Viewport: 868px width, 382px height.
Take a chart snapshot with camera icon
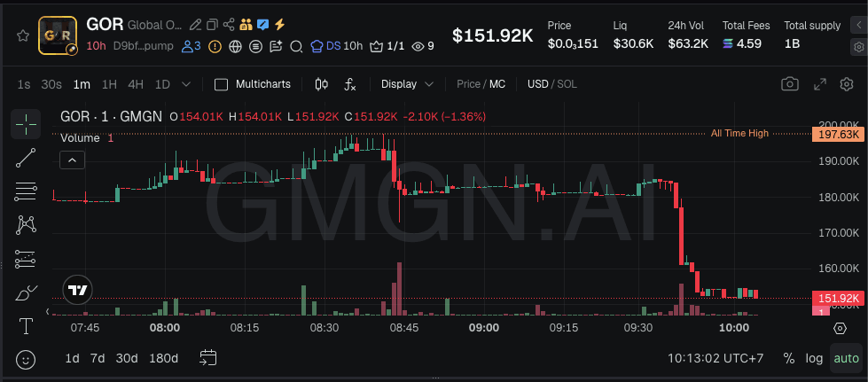789,84
